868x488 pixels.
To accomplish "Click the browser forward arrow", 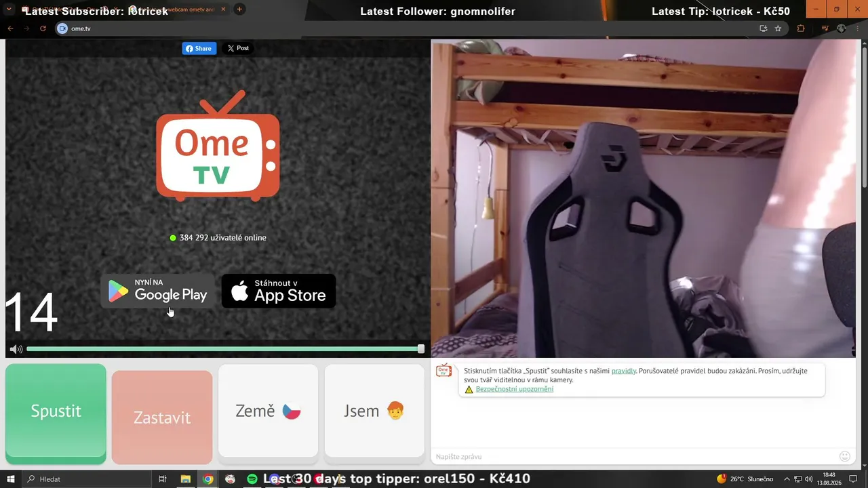I will click(26, 28).
